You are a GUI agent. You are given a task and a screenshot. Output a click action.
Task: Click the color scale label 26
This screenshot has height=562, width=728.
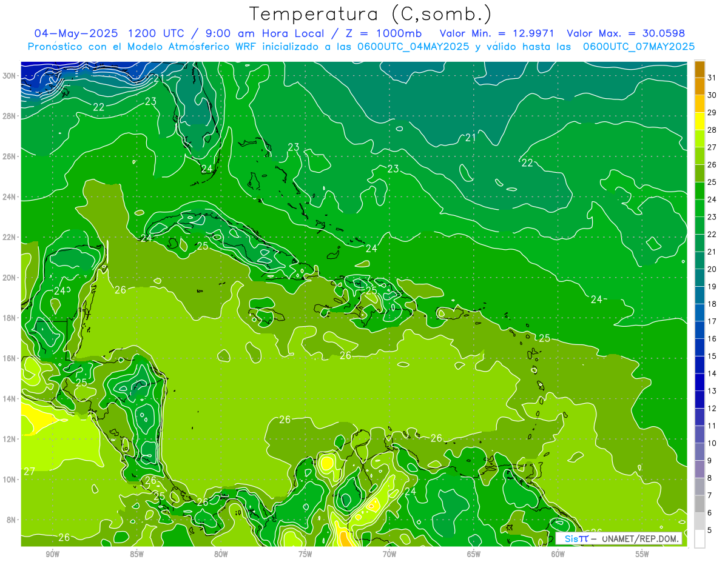(712, 165)
